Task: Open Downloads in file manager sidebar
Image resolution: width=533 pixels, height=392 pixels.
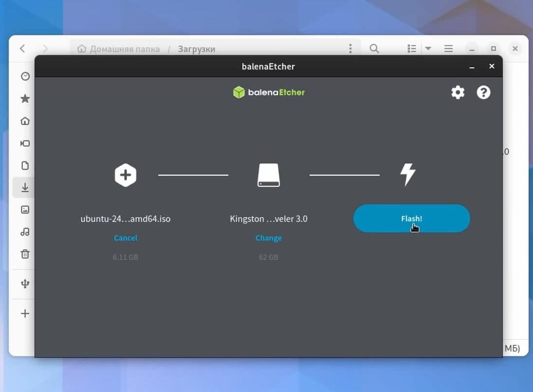Action: (x=25, y=188)
